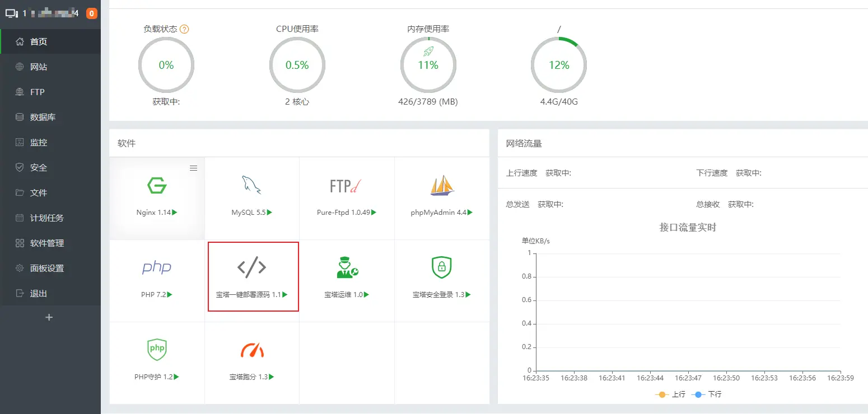Image resolution: width=868 pixels, height=414 pixels.
Task: Select the 宝塔一键部署源码 deployment icon
Action: click(252, 267)
